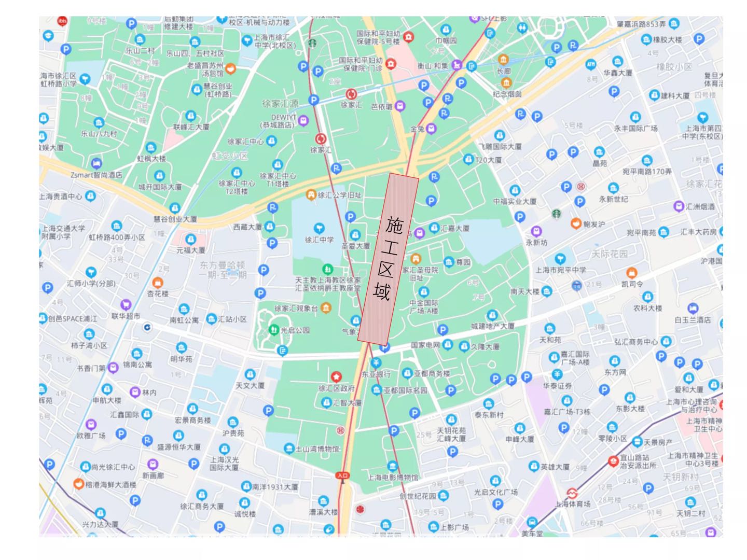Click the 施工区域 red construction zone rectangle
This screenshot has height=560, width=747.
tap(388, 258)
